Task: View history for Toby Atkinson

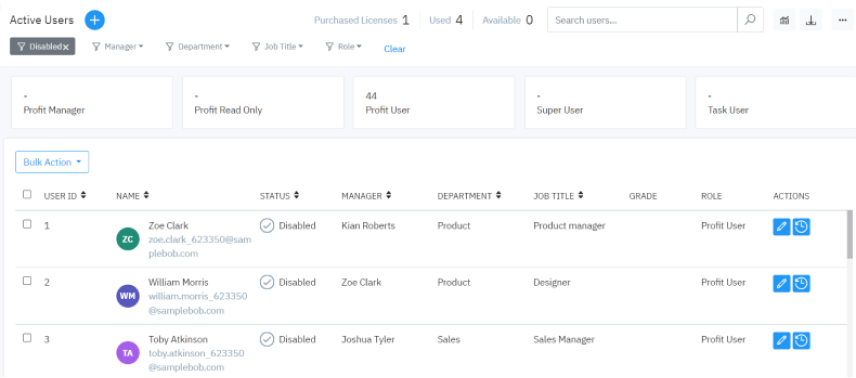Action: click(801, 340)
